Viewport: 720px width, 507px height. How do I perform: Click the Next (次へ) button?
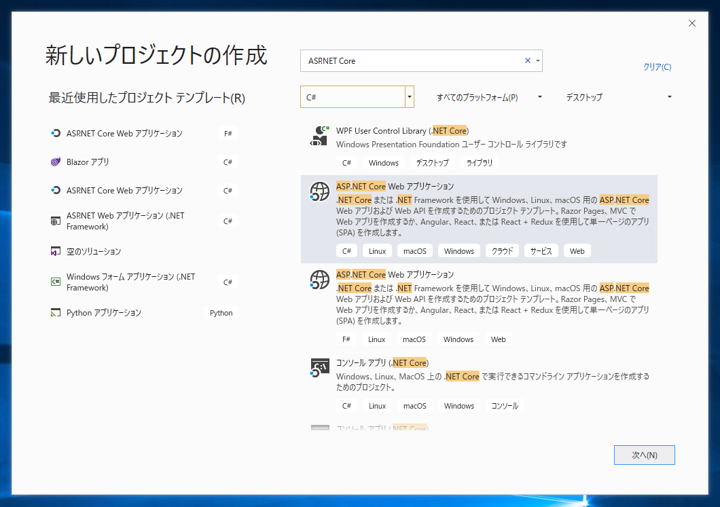[x=644, y=455]
